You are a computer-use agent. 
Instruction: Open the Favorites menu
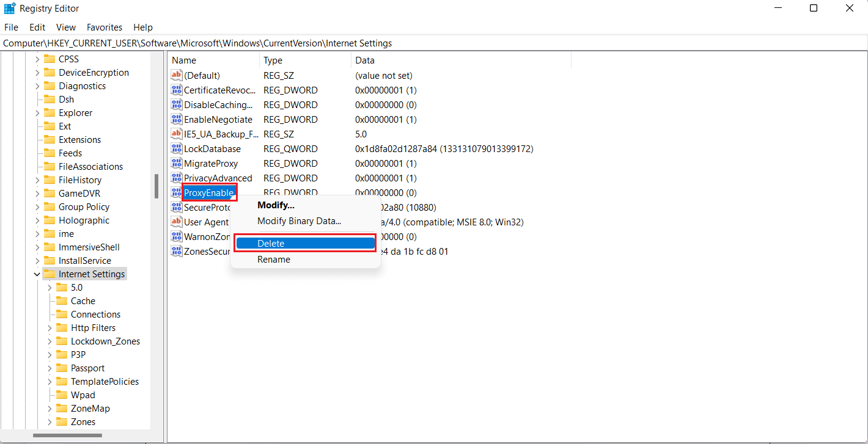[x=104, y=27]
